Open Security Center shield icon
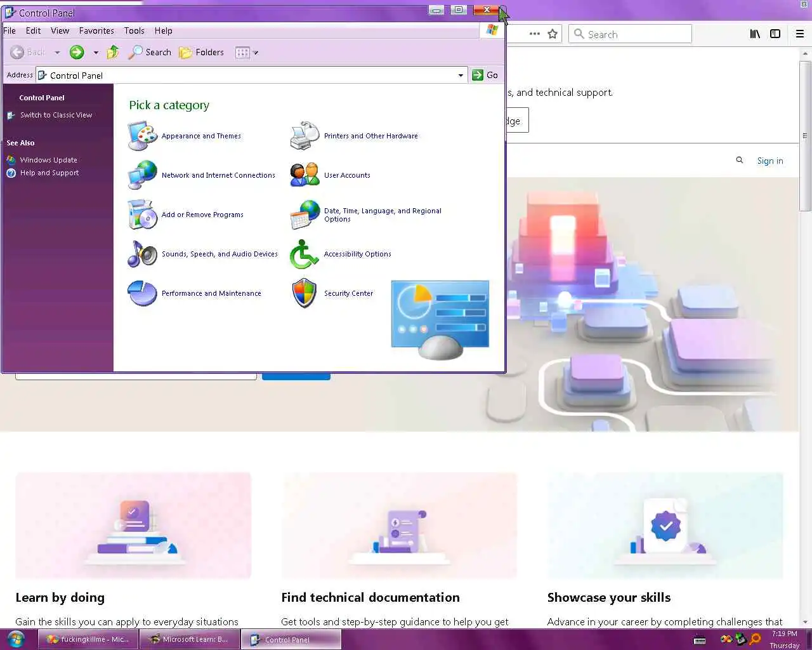 [x=304, y=293]
